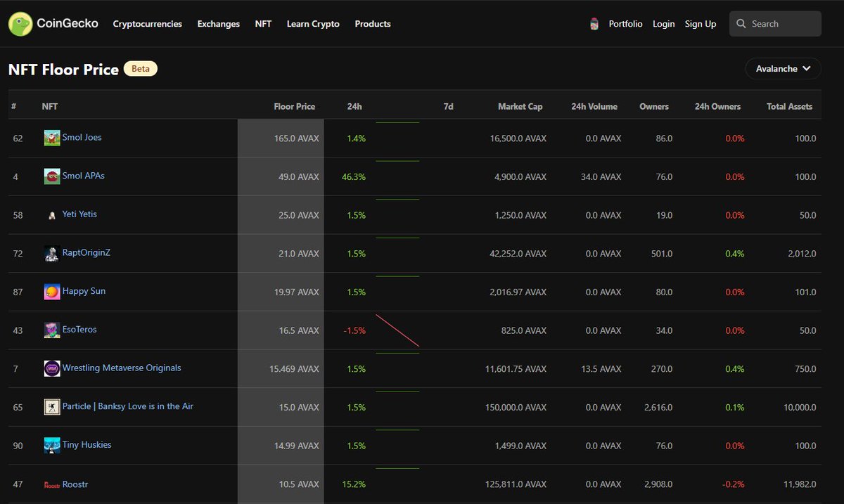Click the 7d column header
This screenshot has width=844, height=504.
[x=448, y=107]
